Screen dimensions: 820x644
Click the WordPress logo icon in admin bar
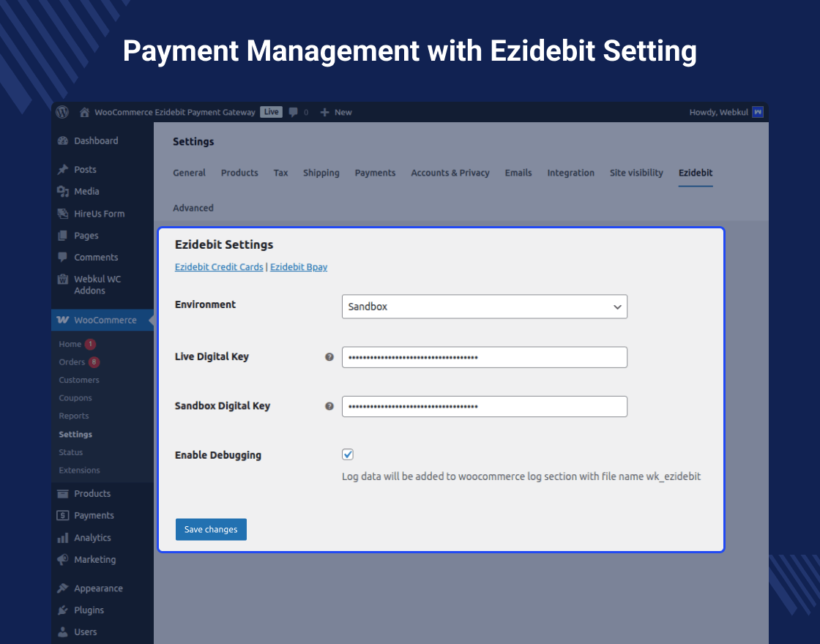pos(62,112)
